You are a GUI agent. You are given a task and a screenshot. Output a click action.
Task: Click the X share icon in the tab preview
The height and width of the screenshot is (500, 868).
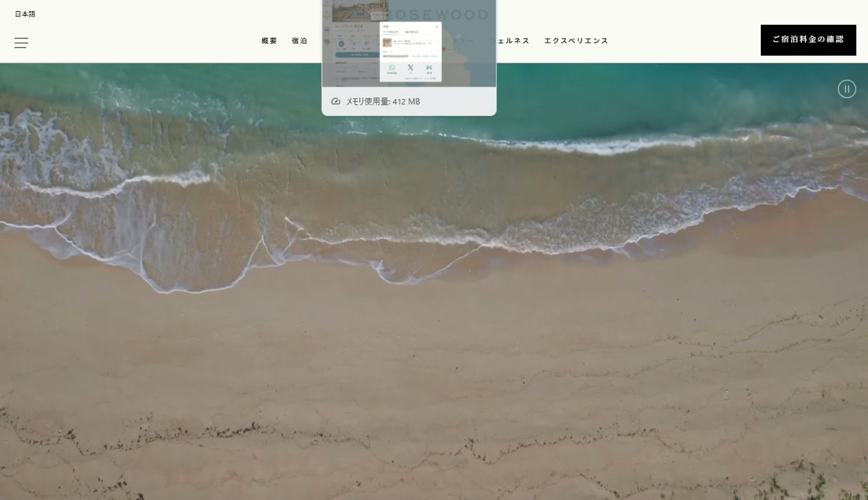click(x=410, y=67)
